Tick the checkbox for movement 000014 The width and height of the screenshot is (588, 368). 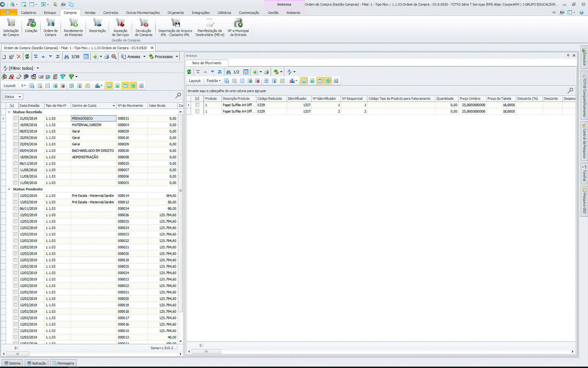click(x=16, y=196)
